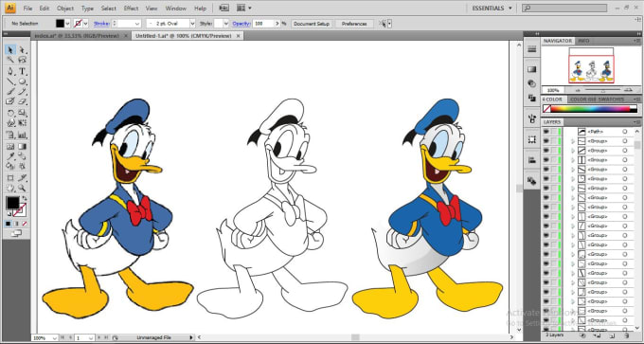Viewport: 644px width, 344px height.
Task: Select the Artboard tool
Action: [10, 178]
